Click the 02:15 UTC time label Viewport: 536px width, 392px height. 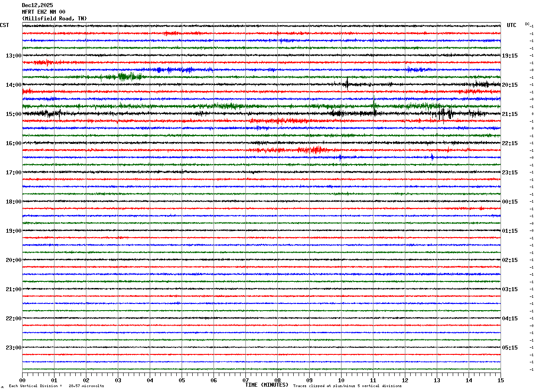pos(509,260)
